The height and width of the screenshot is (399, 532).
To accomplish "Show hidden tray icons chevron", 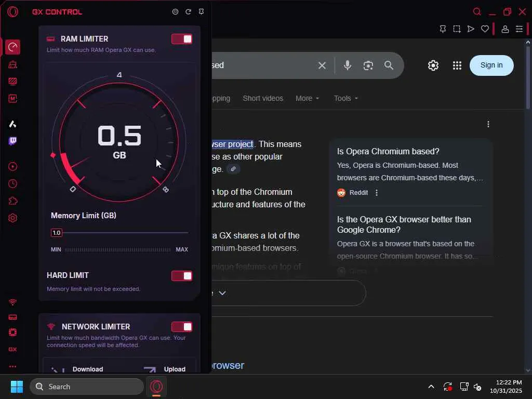I will tap(431, 387).
